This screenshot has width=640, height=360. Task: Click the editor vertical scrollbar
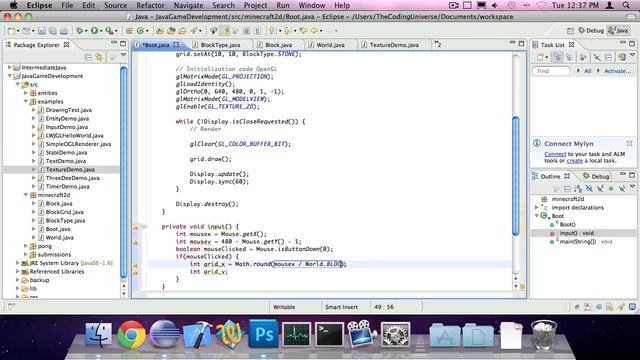pos(516,176)
